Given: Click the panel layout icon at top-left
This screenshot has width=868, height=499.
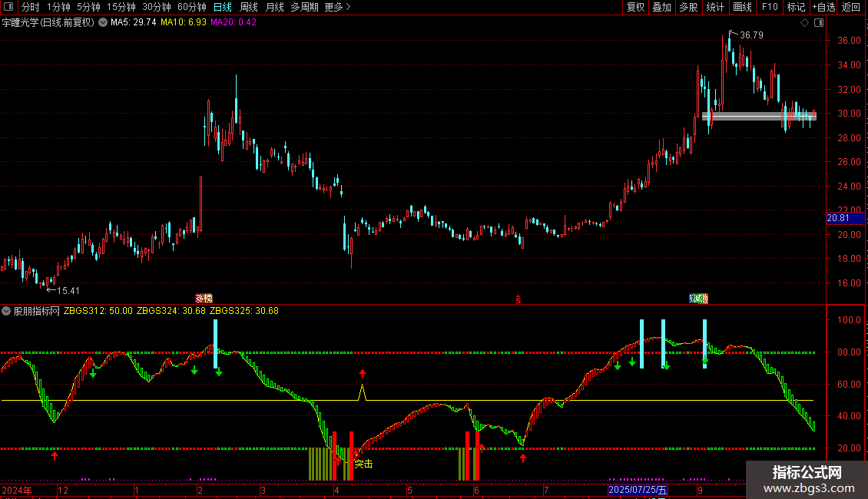Looking at the screenshot, I should pyautogui.click(x=8, y=7).
